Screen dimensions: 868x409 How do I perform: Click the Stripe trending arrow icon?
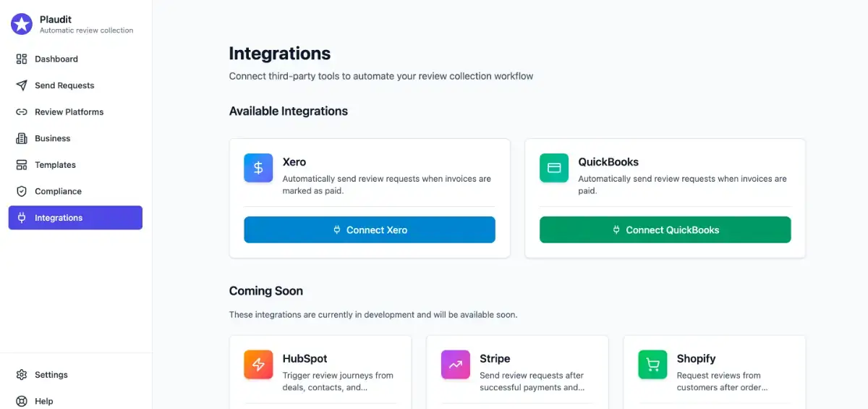click(x=456, y=365)
